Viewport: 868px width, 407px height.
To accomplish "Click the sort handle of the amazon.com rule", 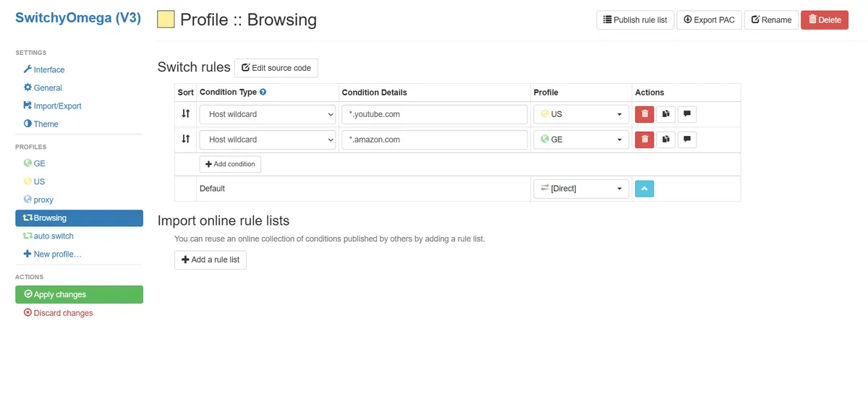I will (x=186, y=139).
